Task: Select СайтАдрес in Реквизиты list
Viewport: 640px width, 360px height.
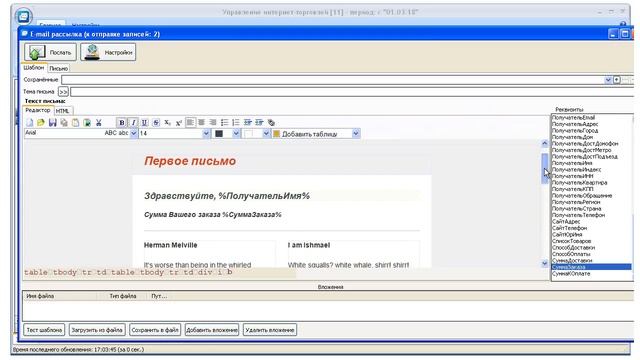Action: 566,222
